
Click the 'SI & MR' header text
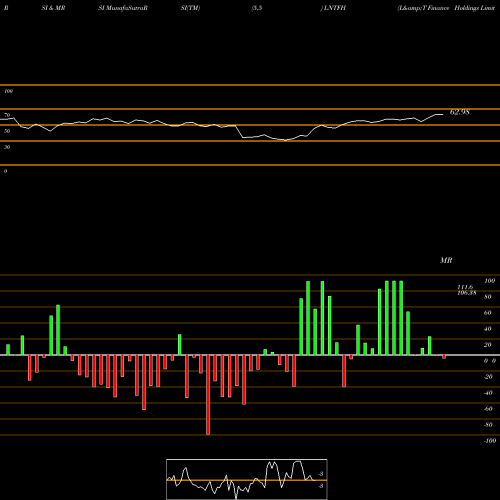pyautogui.click(x=53, y=8)
